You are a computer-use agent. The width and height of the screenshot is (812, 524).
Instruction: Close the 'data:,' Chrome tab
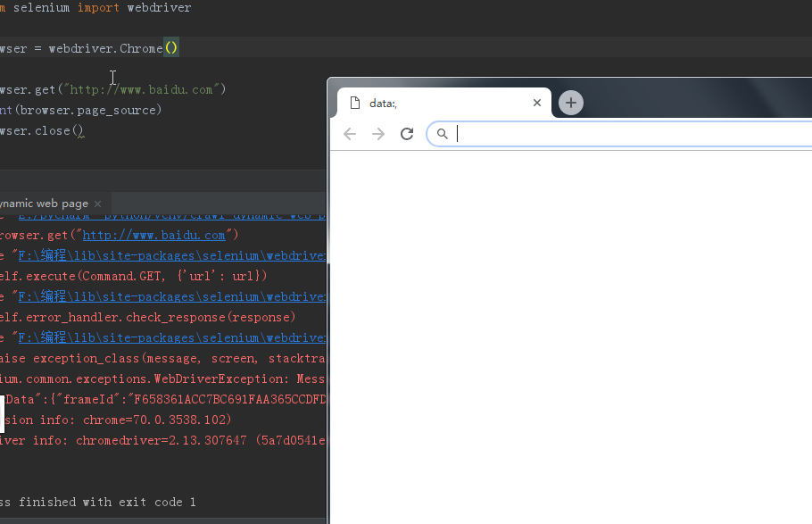pyautogui.click(x=537, y=103)
